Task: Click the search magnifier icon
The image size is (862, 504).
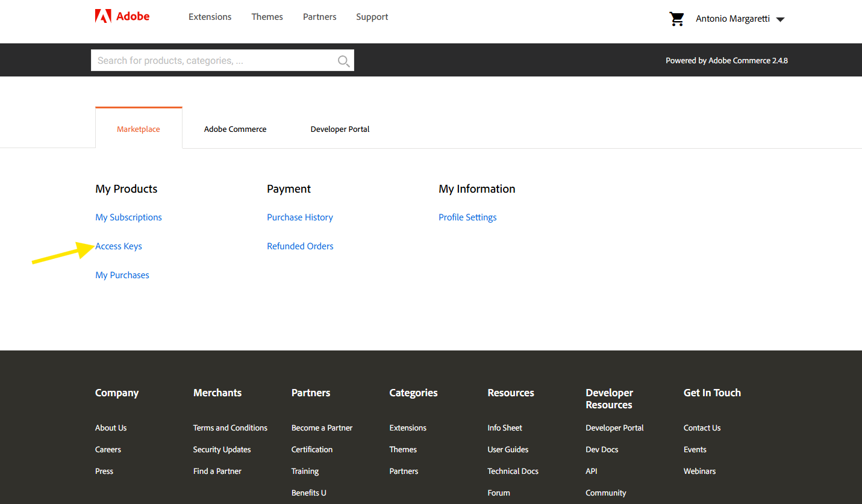Action: (x=343, y=61)
